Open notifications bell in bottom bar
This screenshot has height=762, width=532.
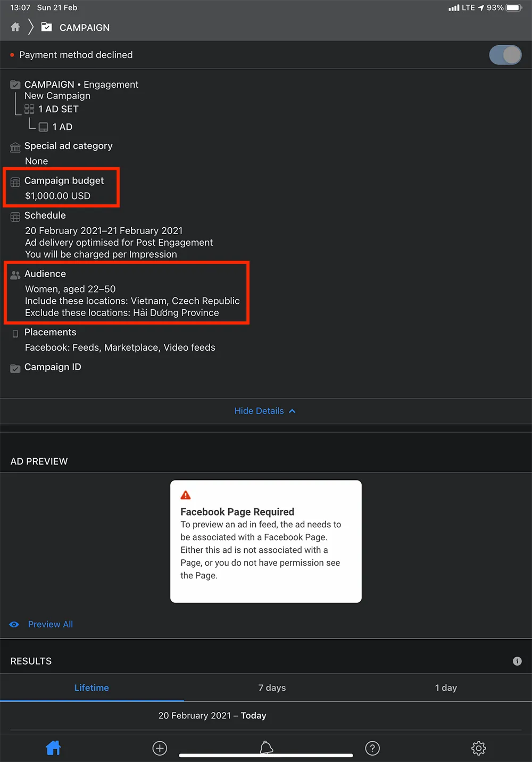266,748
